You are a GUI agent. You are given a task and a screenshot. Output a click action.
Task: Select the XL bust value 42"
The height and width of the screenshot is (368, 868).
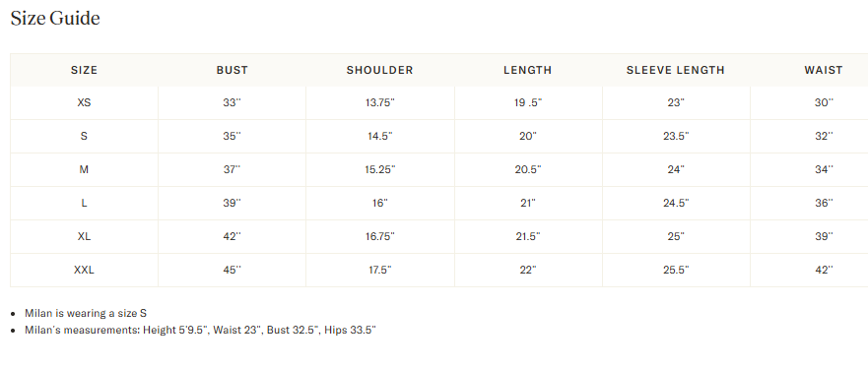[232, 236]
